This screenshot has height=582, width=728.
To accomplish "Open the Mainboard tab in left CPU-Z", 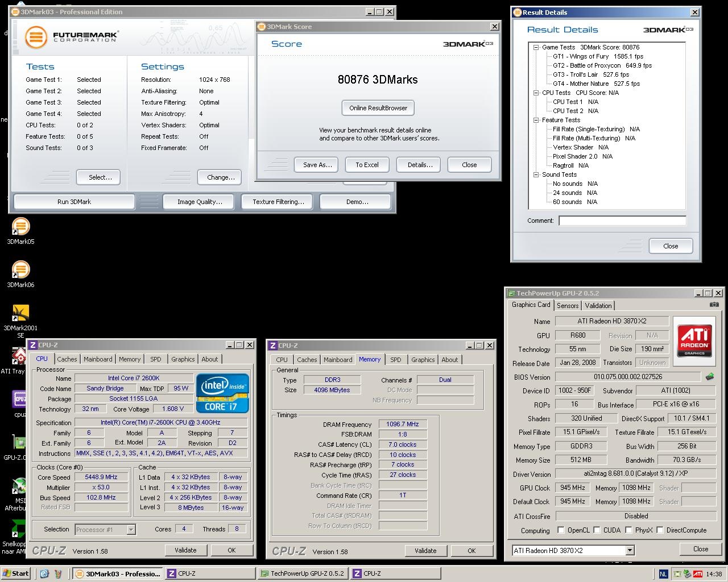I will point(98,359).
